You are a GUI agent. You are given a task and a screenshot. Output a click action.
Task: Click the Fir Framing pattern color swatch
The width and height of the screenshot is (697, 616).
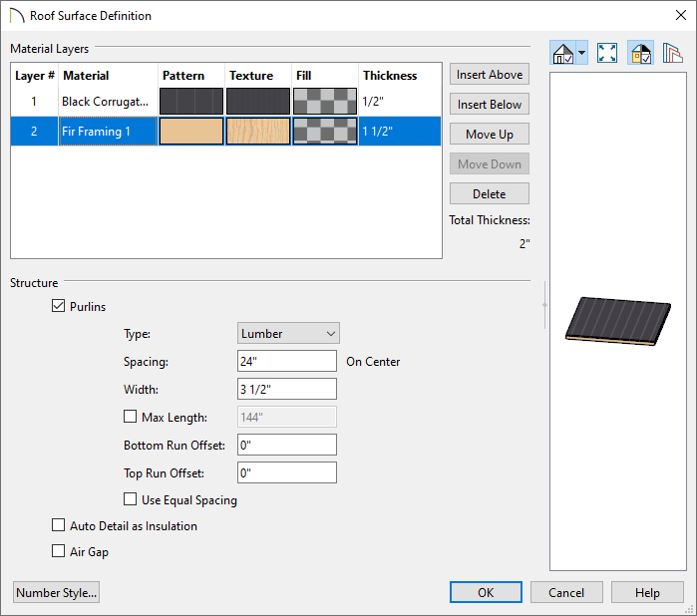(x=191, y=132)
